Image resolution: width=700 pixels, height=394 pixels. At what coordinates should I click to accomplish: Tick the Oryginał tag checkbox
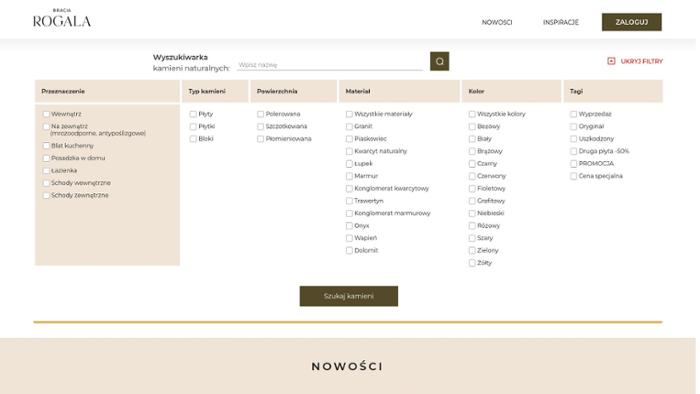(573, 127)
